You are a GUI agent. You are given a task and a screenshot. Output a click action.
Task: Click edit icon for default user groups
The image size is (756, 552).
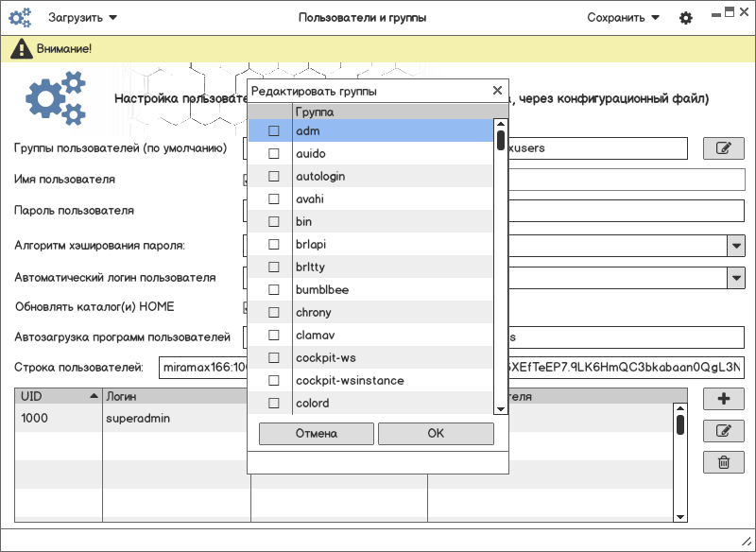(724, 148)
